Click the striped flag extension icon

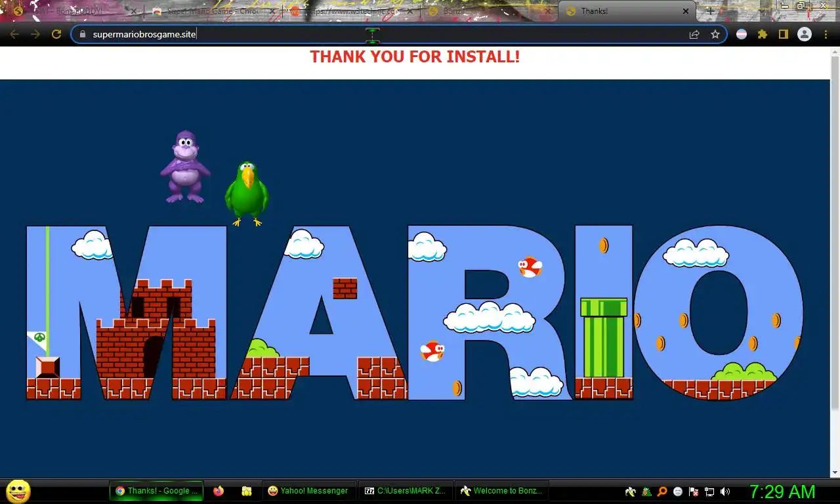click(742, 34)
